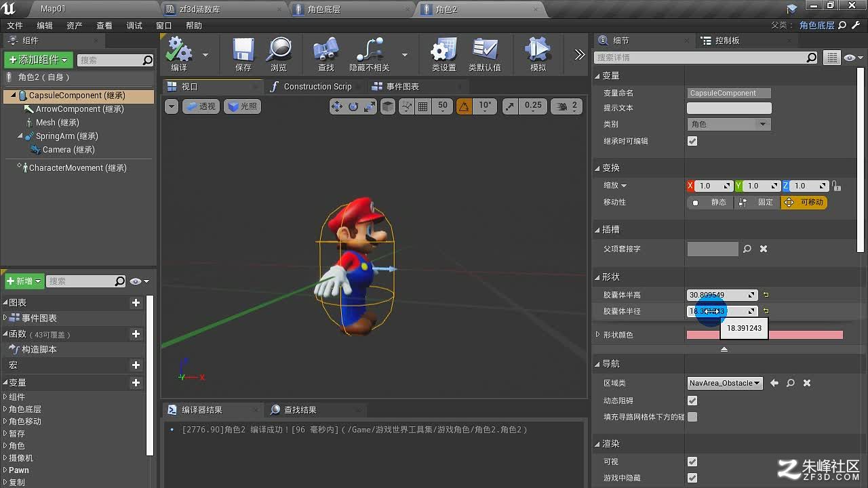Collapse the 导航 section
Image resolution: width=868 pixels, height=488 pixels.
597,364
